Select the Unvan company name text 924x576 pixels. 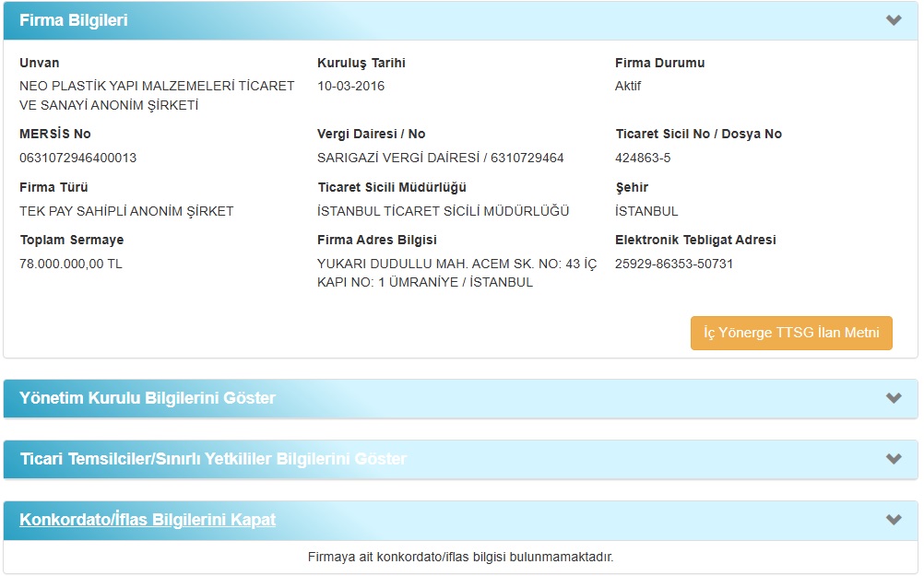(x=148, y=97)
